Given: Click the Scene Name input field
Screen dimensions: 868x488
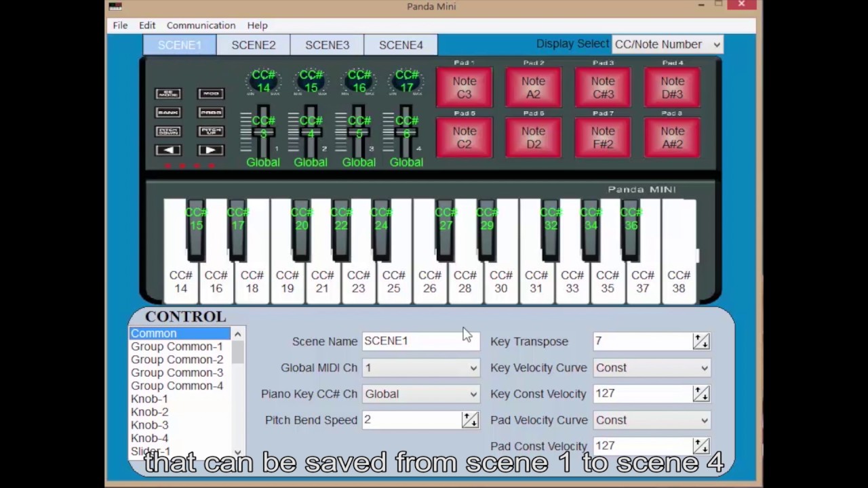Looking at the screenshot, I should (421, 341).
